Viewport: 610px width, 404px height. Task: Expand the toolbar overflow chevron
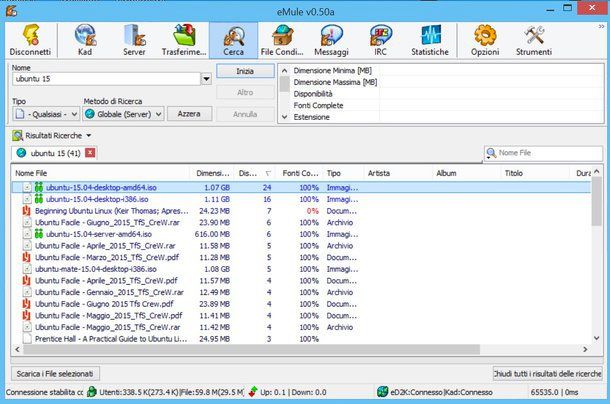601,26
